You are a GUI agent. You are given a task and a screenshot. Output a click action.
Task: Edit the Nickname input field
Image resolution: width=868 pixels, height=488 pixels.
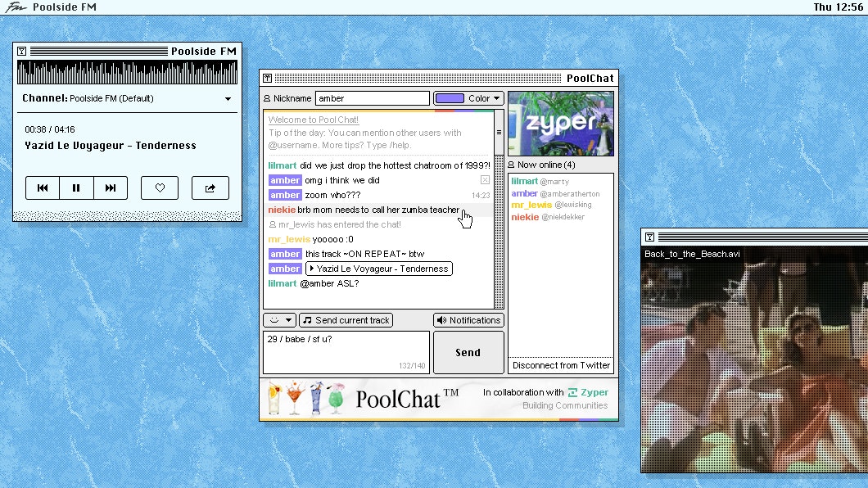click(x=373, y=98)
